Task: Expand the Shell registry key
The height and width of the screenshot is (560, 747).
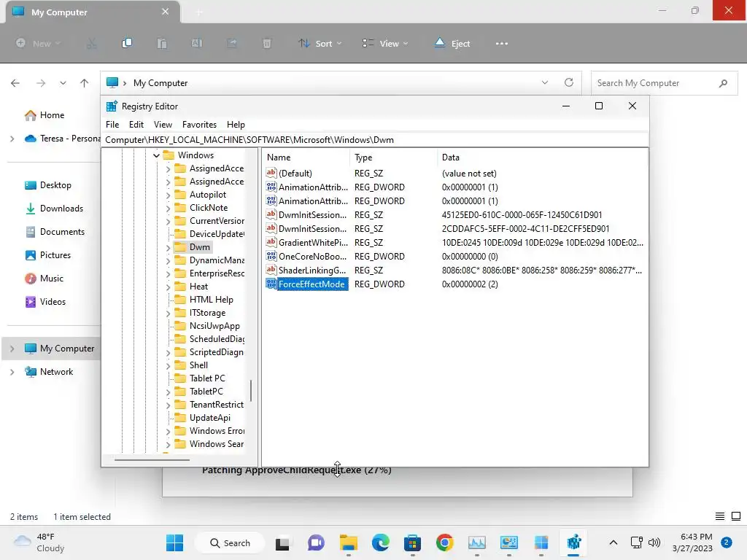Action: (x=168, y=366)
